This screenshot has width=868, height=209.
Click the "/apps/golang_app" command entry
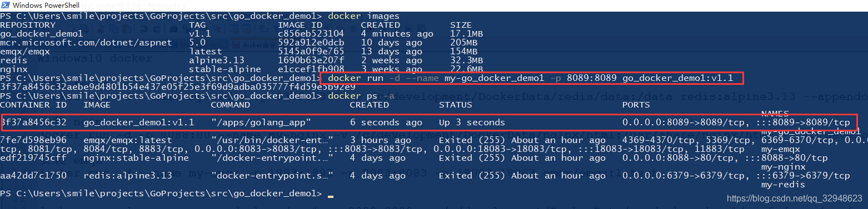261,122
